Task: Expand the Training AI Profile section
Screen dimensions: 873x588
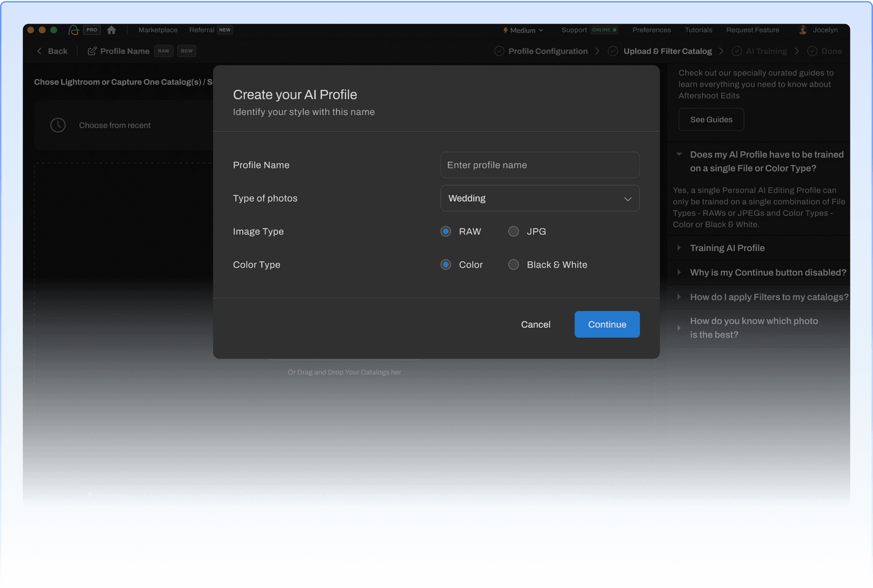Action: (x=727, y=248)
